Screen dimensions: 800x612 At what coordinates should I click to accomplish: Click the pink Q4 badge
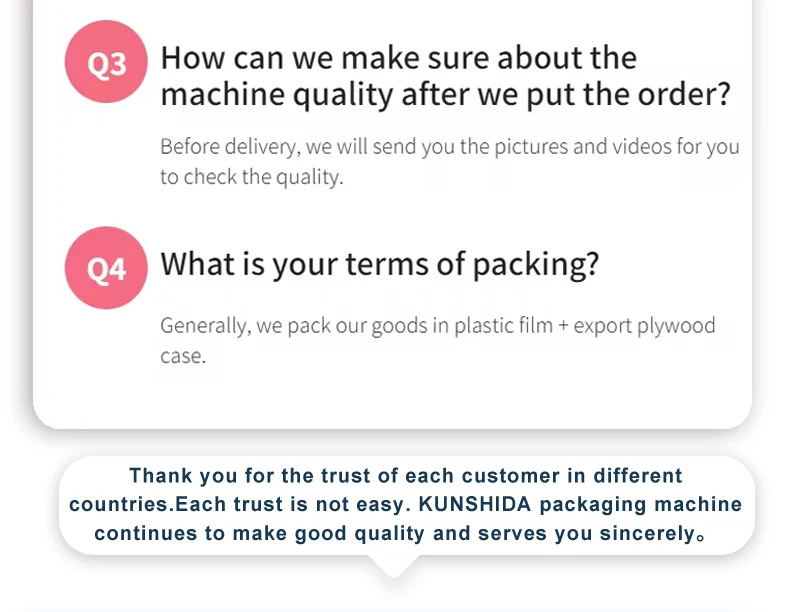(x=106, y=269)
